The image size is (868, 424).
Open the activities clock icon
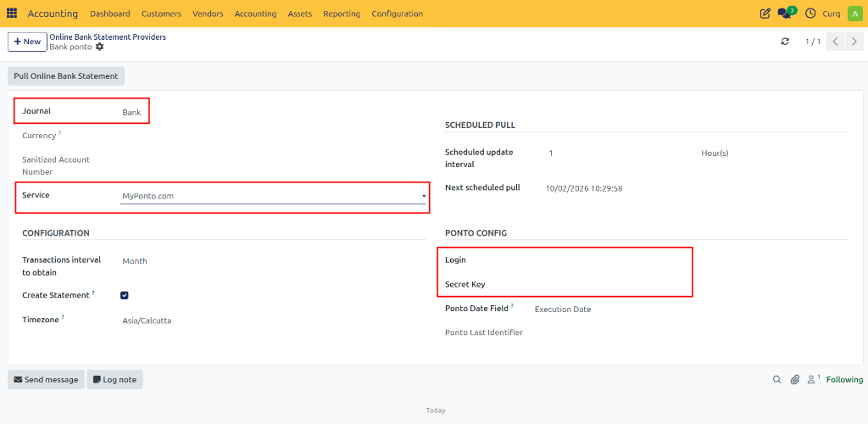(x=810, y=14)
